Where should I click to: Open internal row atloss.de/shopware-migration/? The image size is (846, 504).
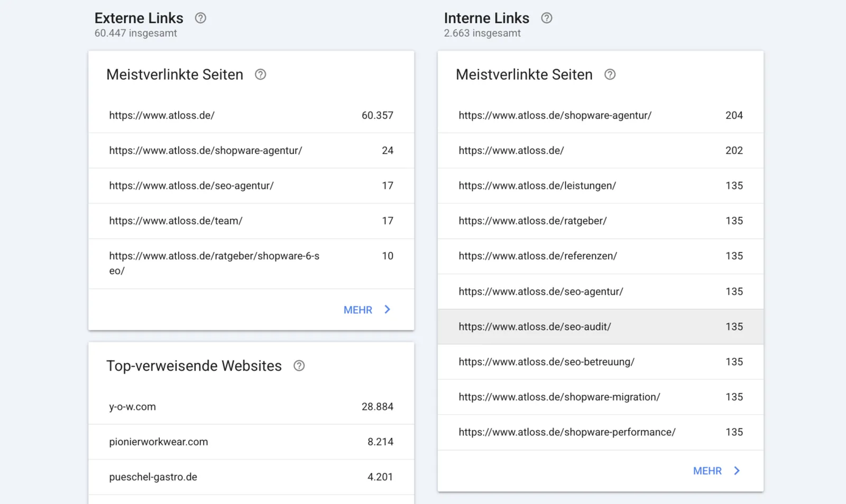click(x=601, y=397)
